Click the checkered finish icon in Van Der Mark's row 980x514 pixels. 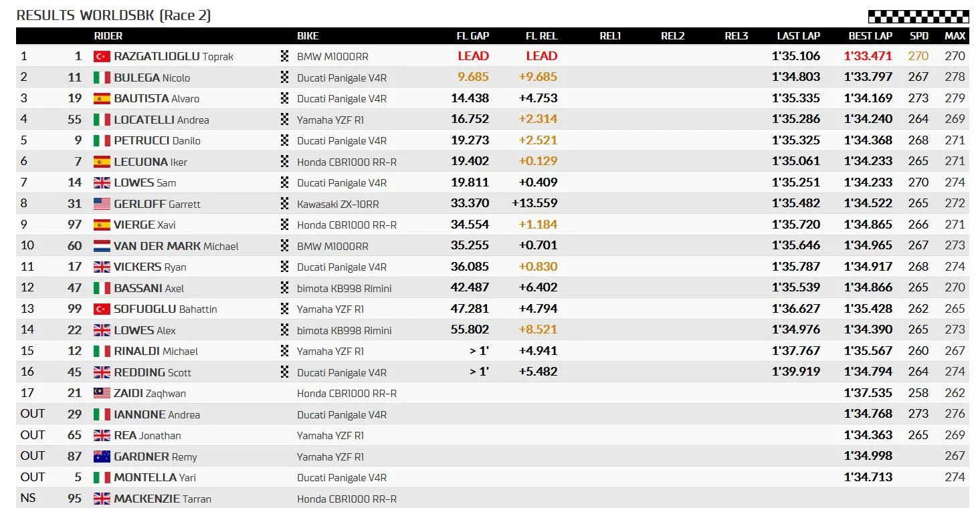pos(285,246)
